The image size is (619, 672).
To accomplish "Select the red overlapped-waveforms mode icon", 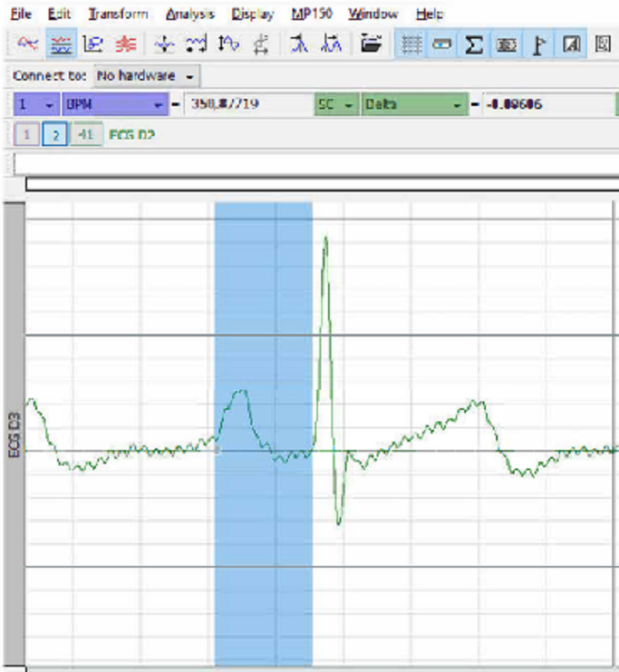I will [x=125, y=44].
